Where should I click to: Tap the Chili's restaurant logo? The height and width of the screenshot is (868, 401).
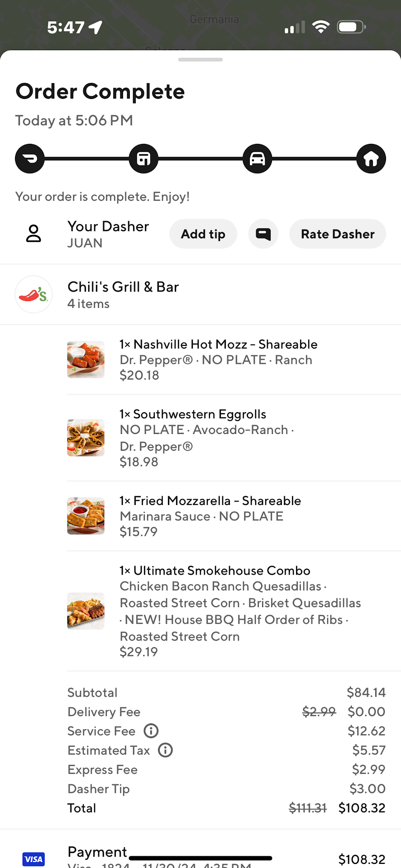pyautogui.click(x=33, y=294)
